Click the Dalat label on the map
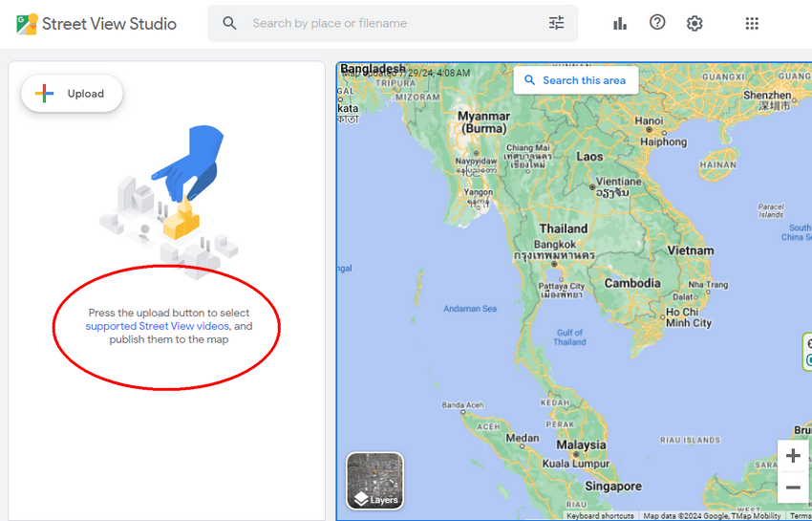 click(x=682, y=297)
